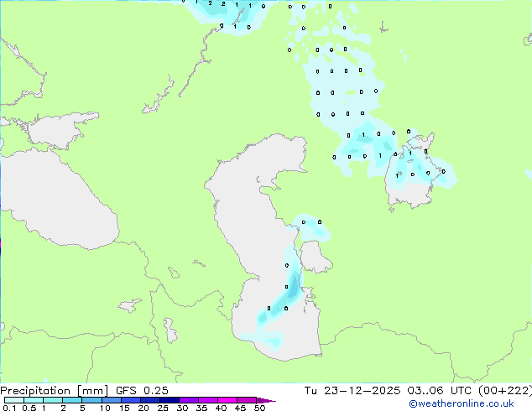Click the 40–45 mm magenta legend swatch

pos(227,400)
